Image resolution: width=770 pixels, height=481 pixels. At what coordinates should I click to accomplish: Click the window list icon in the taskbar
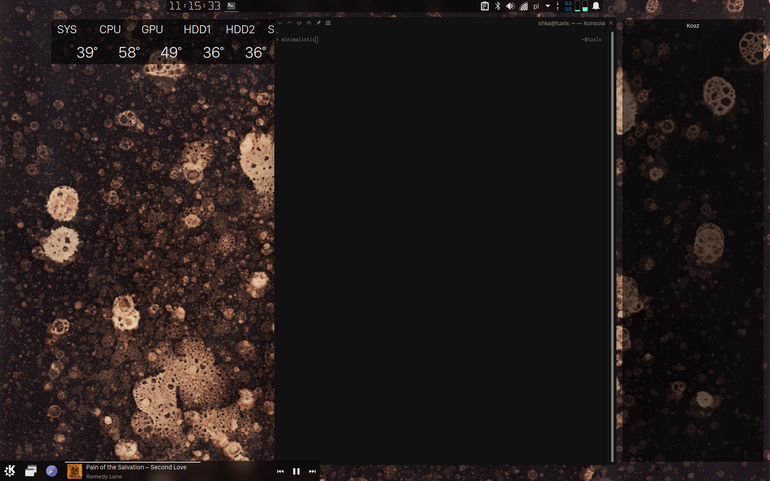click(x=31, y=471)
